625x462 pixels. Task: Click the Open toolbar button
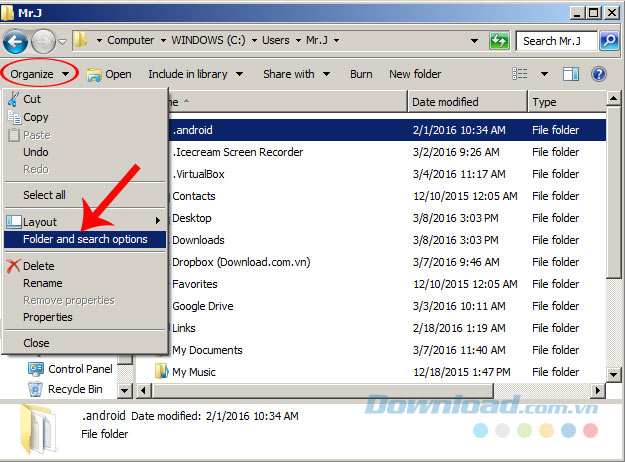point(109,75)
